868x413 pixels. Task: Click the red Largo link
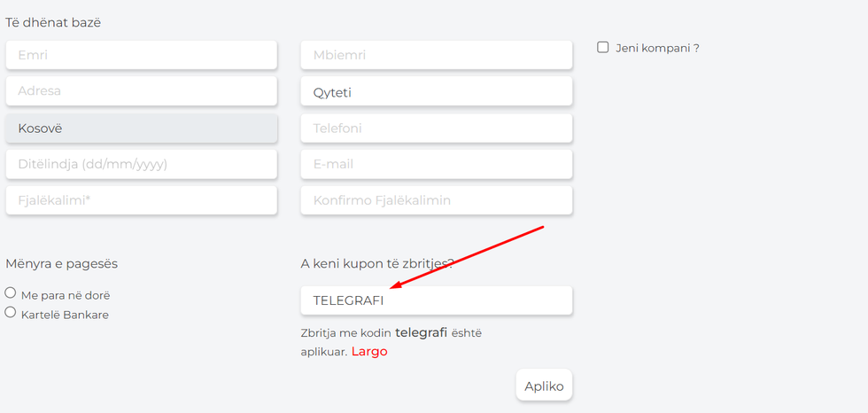[x=369, y=352]
